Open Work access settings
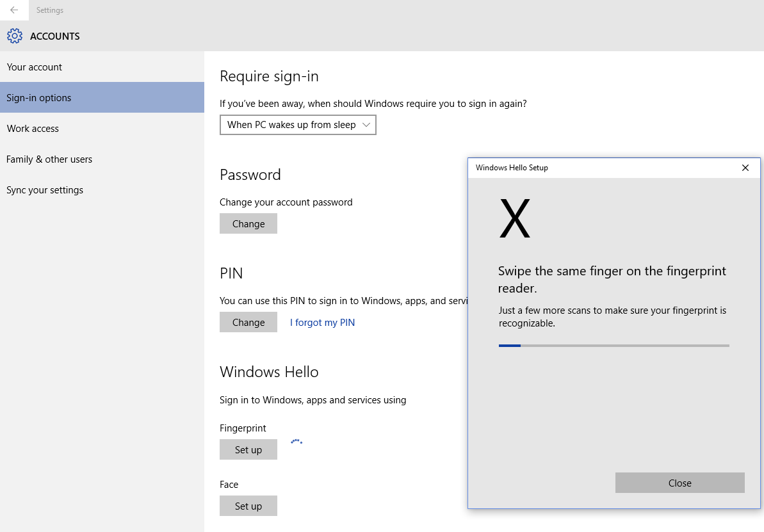 [102, 128]
